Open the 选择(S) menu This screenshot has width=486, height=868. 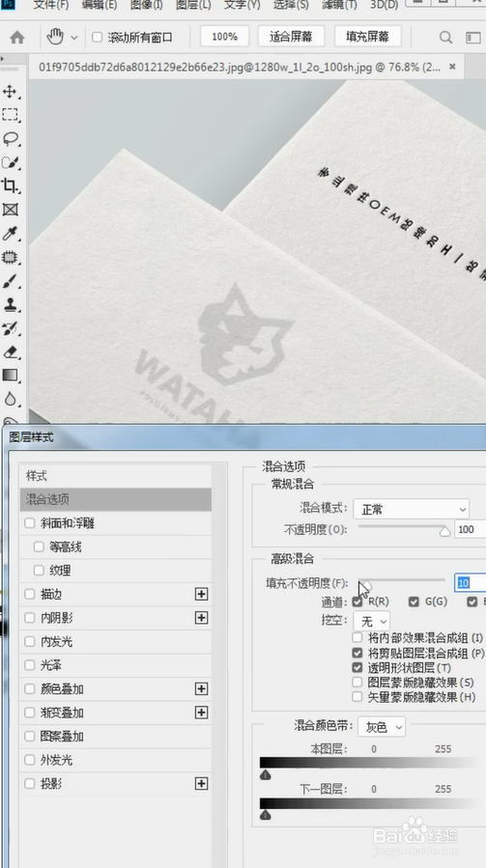point(291,5)
